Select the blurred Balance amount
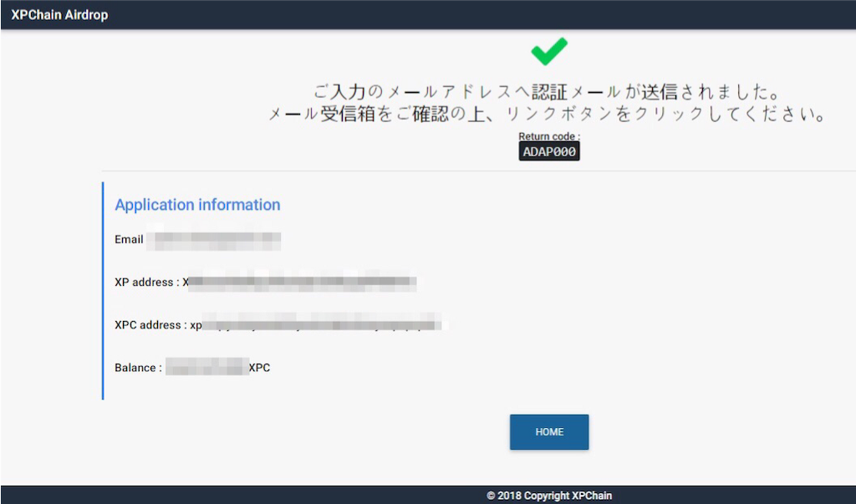 (207, 367)
